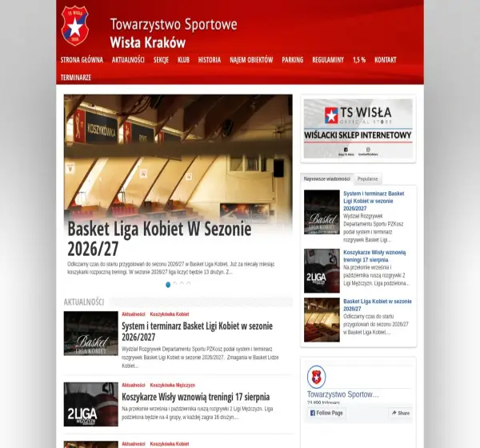Click sidebar Basket Liga Kobiet thumbnail for System i terminarz
Viewport: 480px width, 448px height.
322,212
